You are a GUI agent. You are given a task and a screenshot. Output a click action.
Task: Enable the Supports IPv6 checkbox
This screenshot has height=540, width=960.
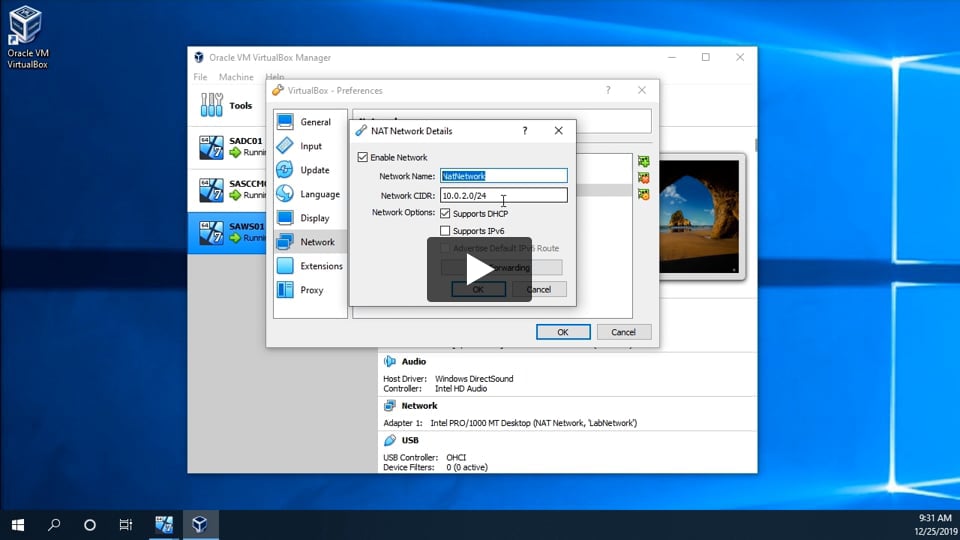click(x=446, y=231)
